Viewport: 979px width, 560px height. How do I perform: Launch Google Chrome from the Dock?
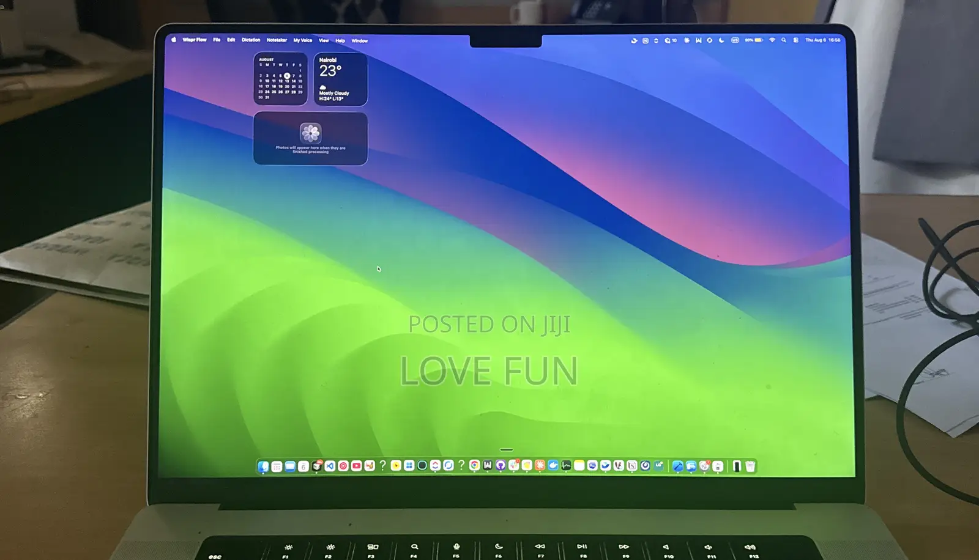pyautogui.click(x=474, y=466)
